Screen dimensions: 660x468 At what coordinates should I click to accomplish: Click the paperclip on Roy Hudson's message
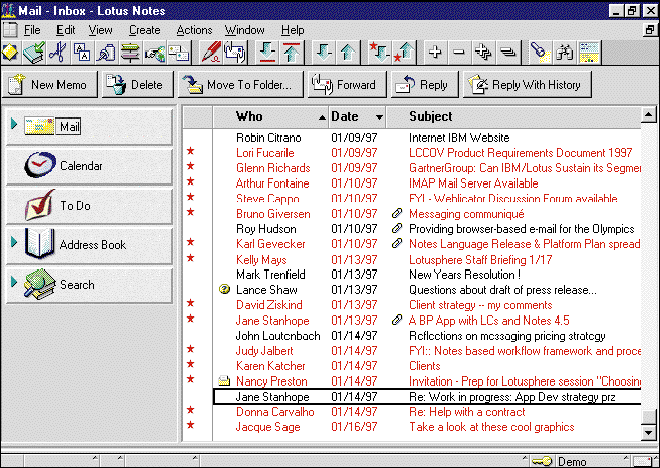[397, 229]
